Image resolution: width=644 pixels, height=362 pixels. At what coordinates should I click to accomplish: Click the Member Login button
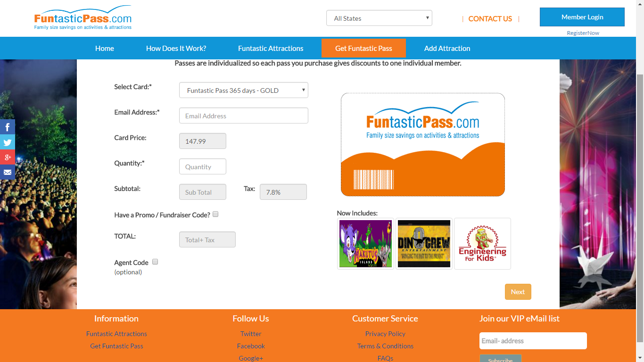point(582,17)
